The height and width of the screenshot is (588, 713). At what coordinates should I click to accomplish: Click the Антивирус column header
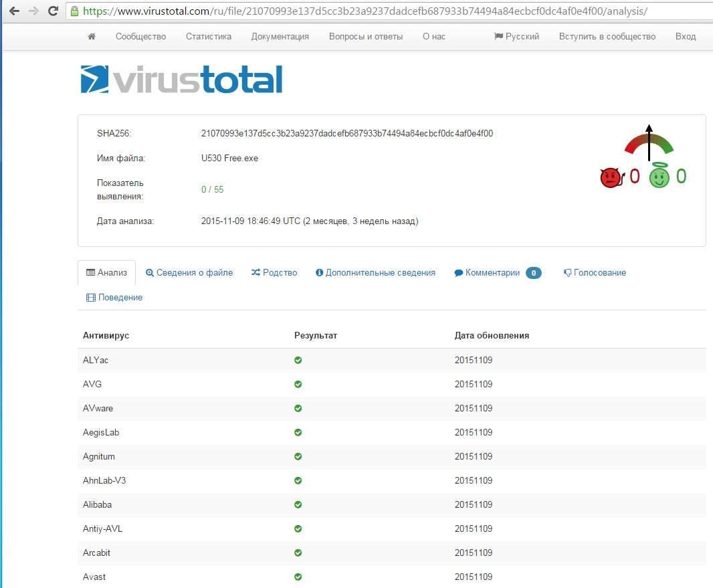(106, 336)
